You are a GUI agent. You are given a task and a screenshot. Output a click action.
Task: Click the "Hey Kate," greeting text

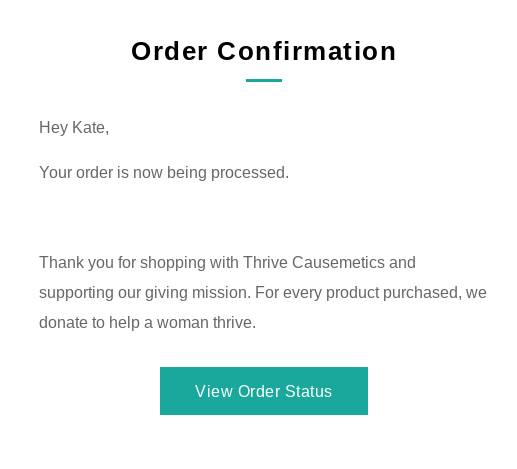74,128
